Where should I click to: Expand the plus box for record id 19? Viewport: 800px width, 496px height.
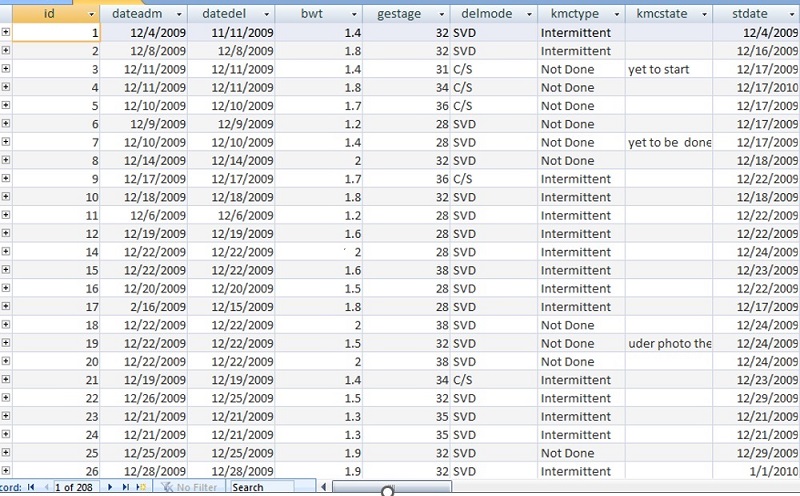[6, 343]
